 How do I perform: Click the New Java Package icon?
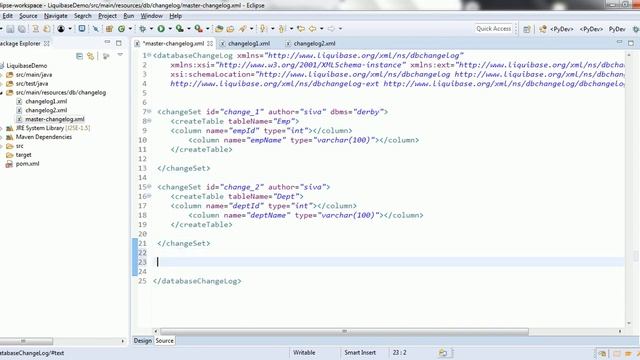tap(109, 29)
